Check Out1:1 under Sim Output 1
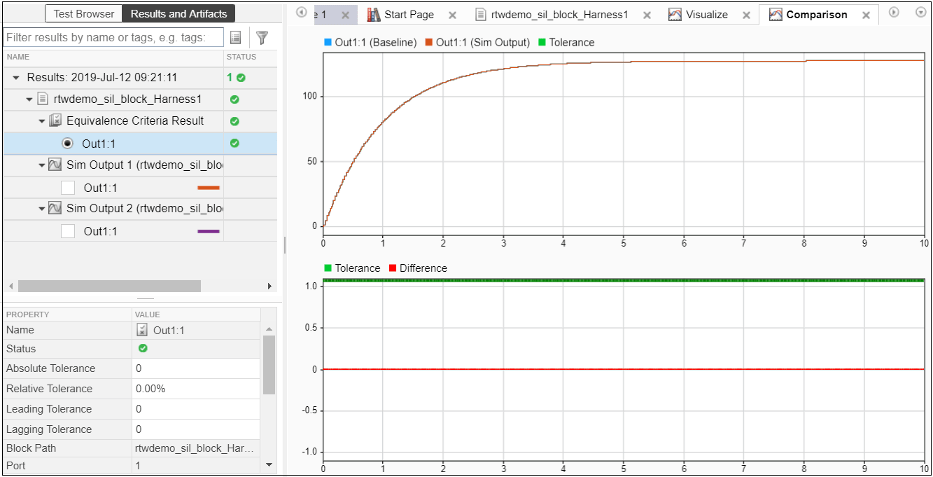Screen dimensions: 933x477 (x=68, y=188)
